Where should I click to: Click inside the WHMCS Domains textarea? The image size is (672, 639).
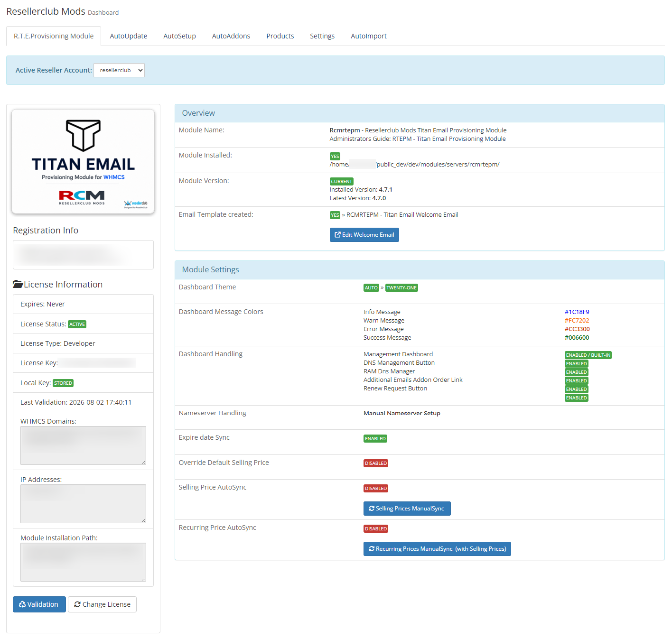point(83,445)
